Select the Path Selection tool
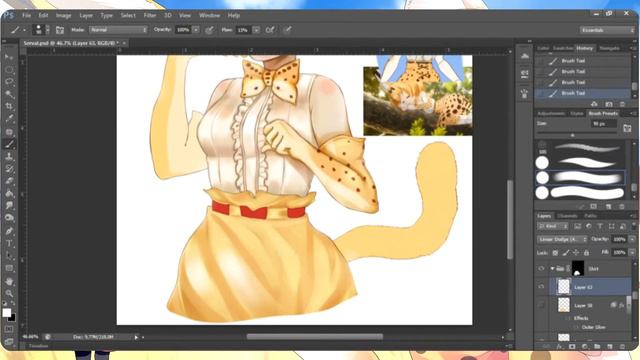 click(9, 256)
